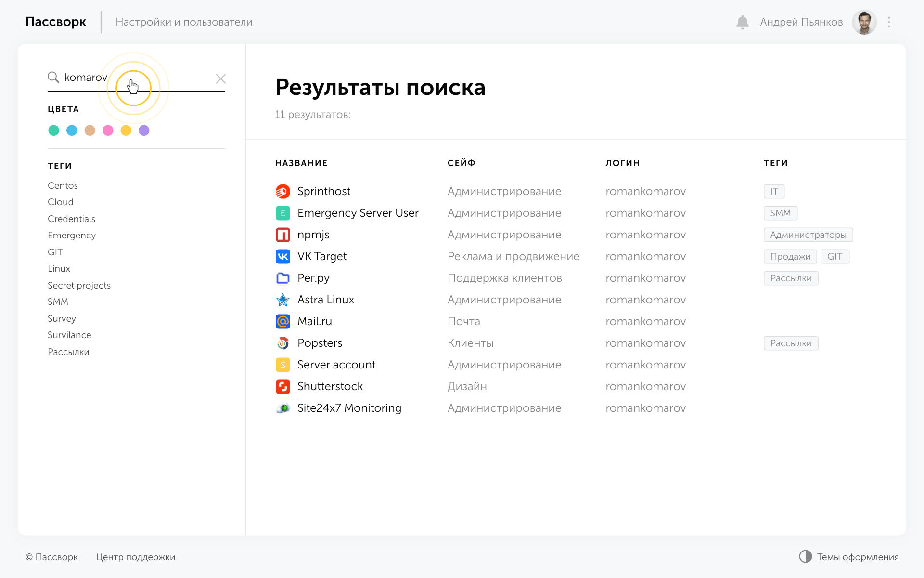Open the Mail.ru entry name
This screenshot has width=924, height=578.
[315, 321]
